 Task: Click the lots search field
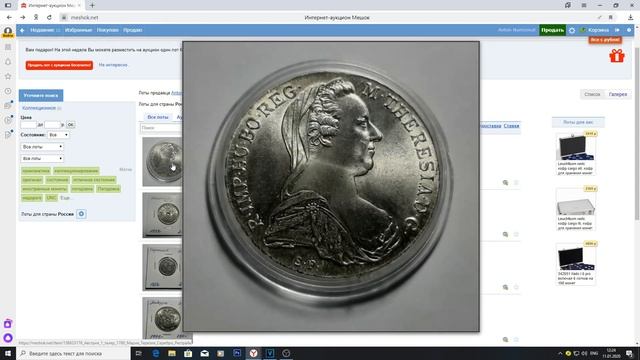(x=161, y=128)
